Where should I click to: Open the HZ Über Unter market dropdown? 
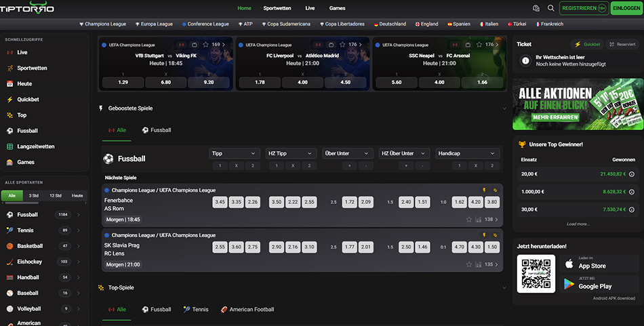pos(404,154)
